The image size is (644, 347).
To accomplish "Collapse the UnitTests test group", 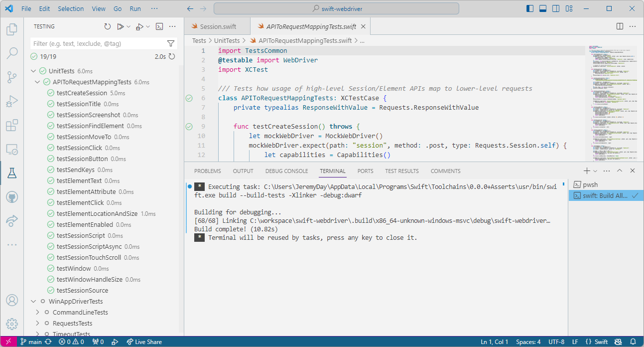I will pos(33,71).
